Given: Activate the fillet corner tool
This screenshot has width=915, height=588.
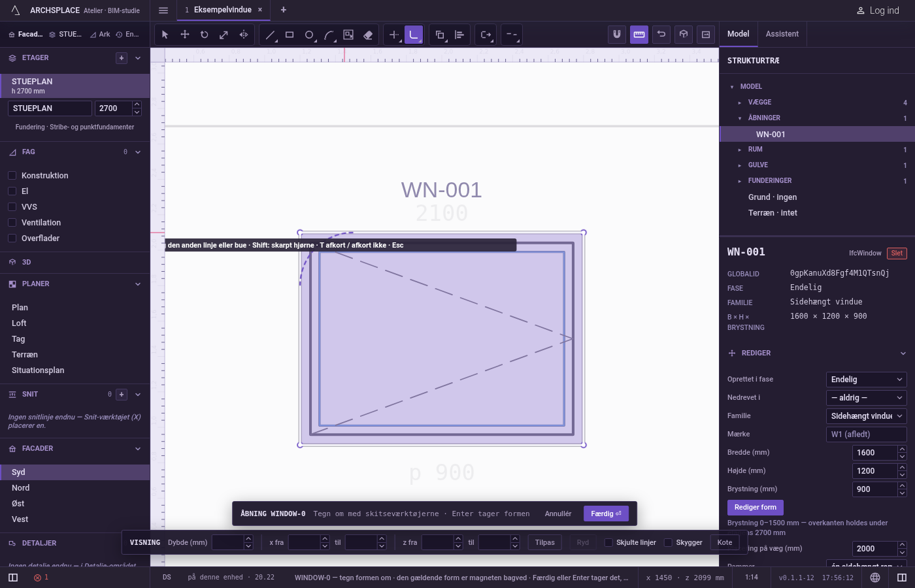Looking at the screenshot, I should pos(414,35).
